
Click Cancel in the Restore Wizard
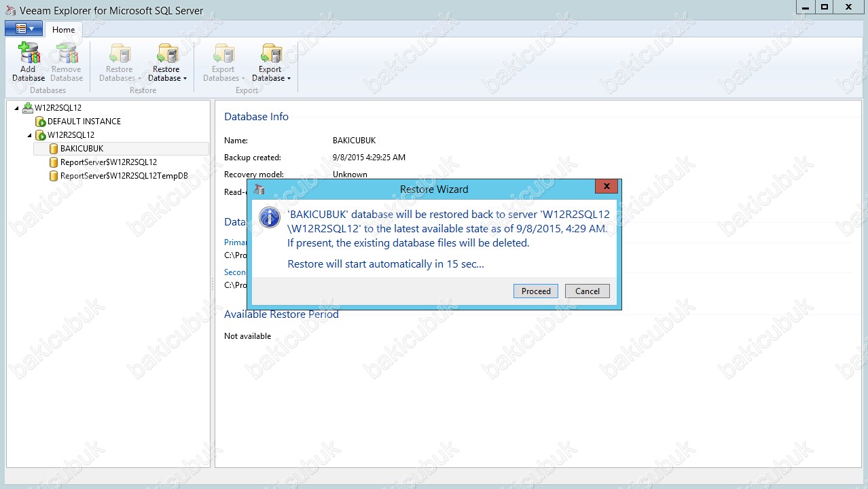tap(587, 291)
